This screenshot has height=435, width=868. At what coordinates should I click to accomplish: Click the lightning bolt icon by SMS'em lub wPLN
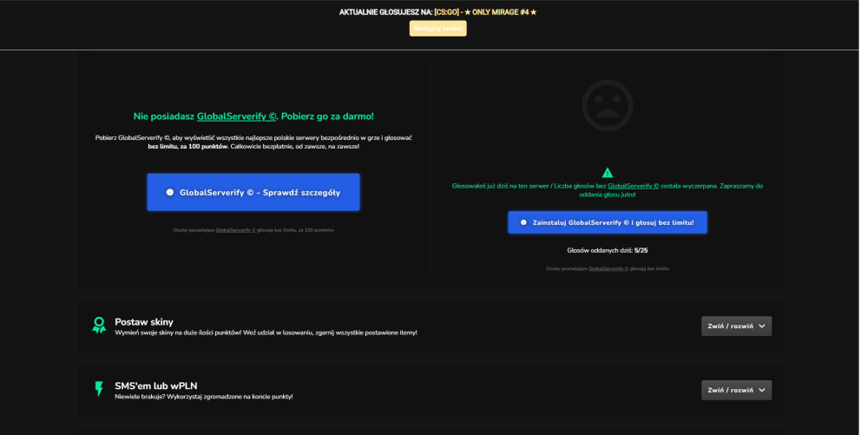pos(99,389)
